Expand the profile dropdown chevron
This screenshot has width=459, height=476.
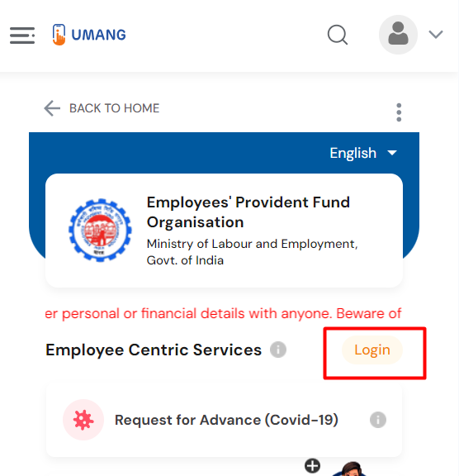[436, 35]
